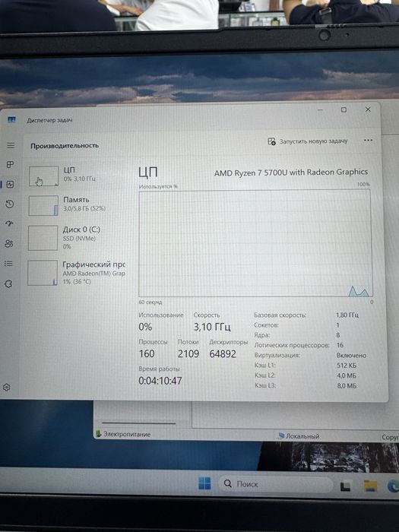
Task: Minimize the Task Manager window
Action: [x=320, y=110]
